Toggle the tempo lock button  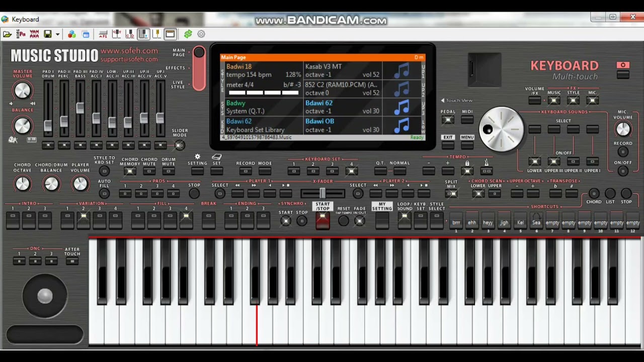tap(467, 171)
